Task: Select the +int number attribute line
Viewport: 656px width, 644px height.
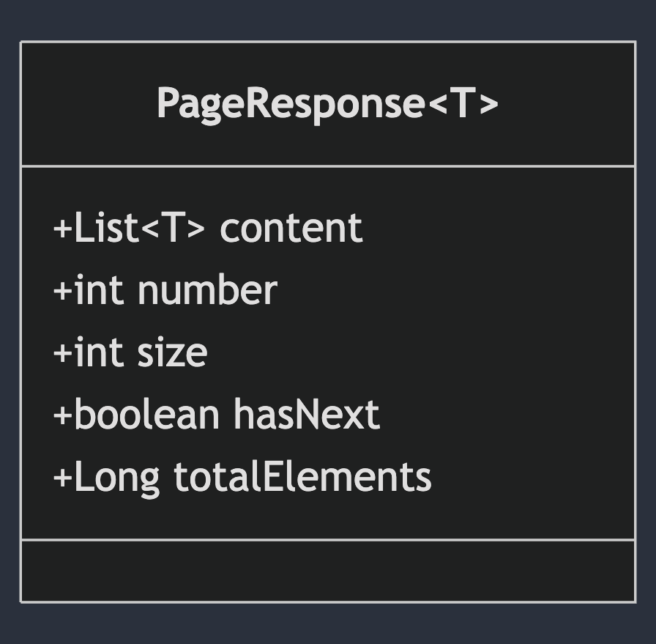Action: (165, 290)
